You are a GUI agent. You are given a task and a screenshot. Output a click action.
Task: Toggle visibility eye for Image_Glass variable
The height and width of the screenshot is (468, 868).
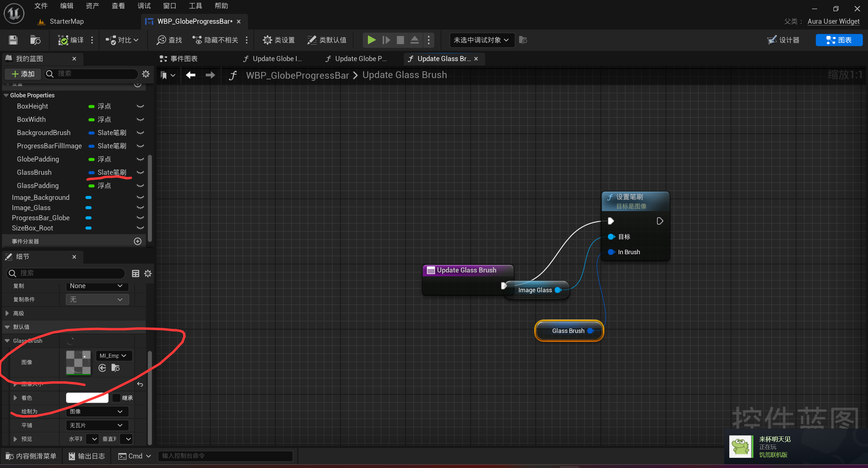(140, 207)
